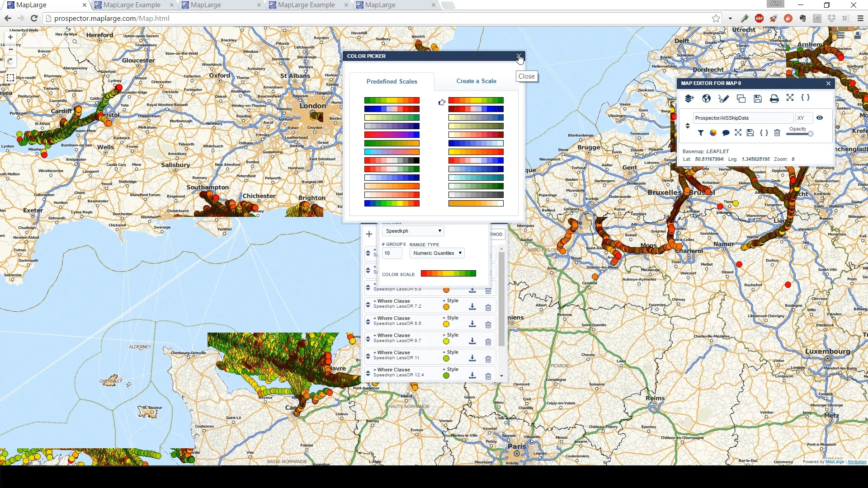868x488 pixels.
Task: Click inside the # GROUPS input field
Action: 392,253
